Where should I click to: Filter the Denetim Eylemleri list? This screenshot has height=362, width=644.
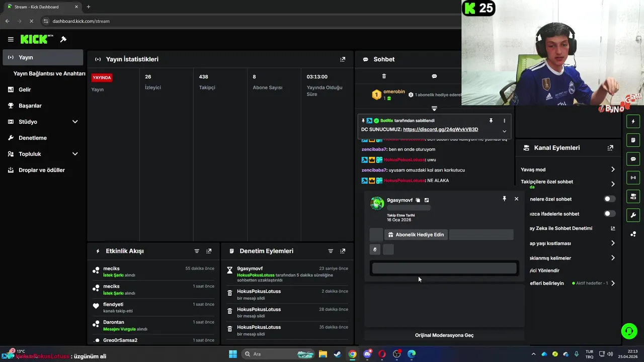pyautogui.click(x=331, y=251)
